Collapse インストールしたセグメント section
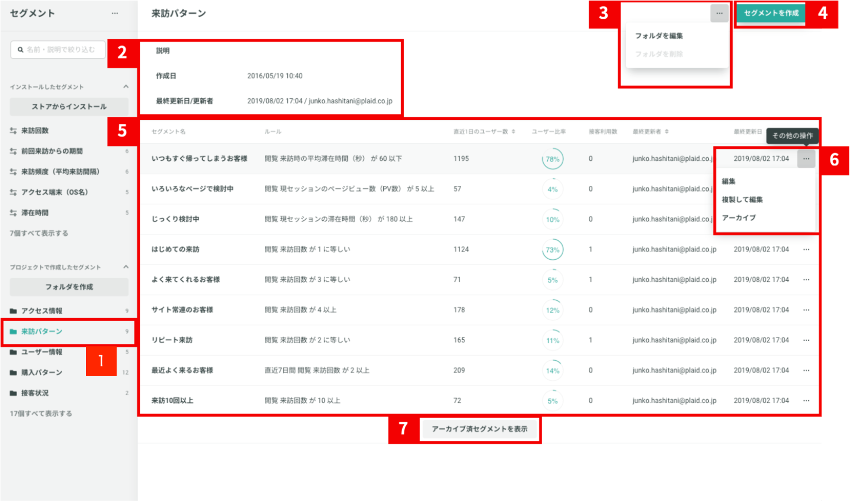The image size is (851, 504). (126, 87)
